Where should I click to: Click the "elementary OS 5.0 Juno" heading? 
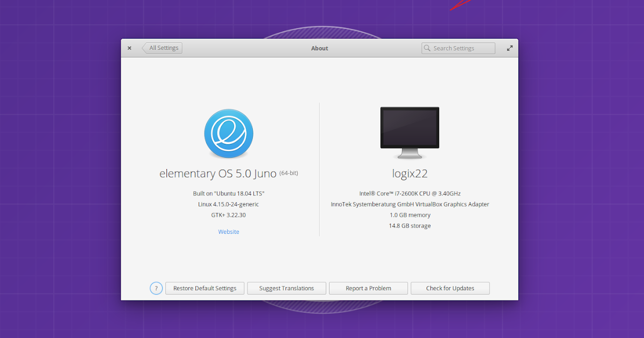click(218, 174)
